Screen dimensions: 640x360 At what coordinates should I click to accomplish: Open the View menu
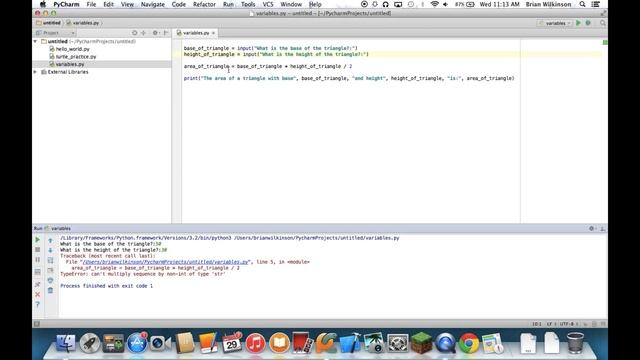tap(127, 4)
